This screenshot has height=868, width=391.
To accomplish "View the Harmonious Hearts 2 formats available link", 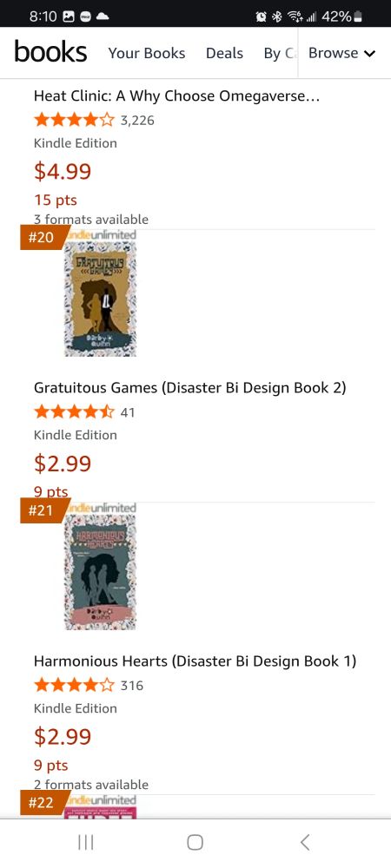I will click(x=91, y=785).
